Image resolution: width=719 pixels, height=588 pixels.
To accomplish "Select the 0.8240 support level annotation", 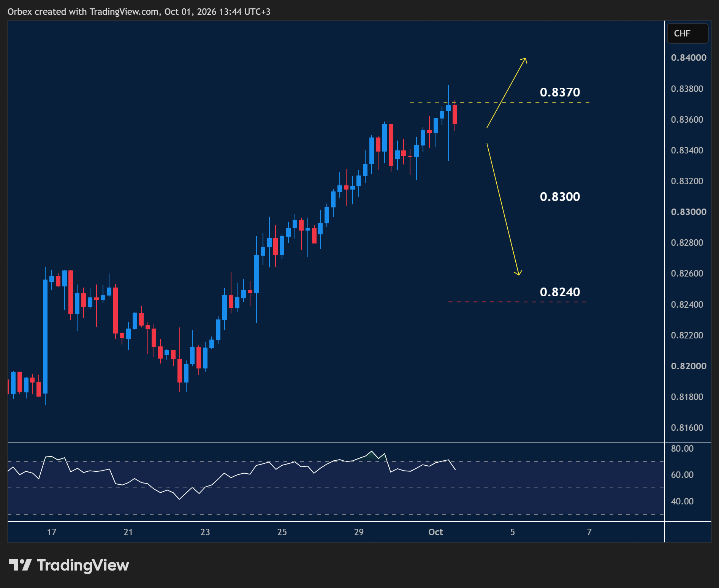I will click(x=560, y=292).
